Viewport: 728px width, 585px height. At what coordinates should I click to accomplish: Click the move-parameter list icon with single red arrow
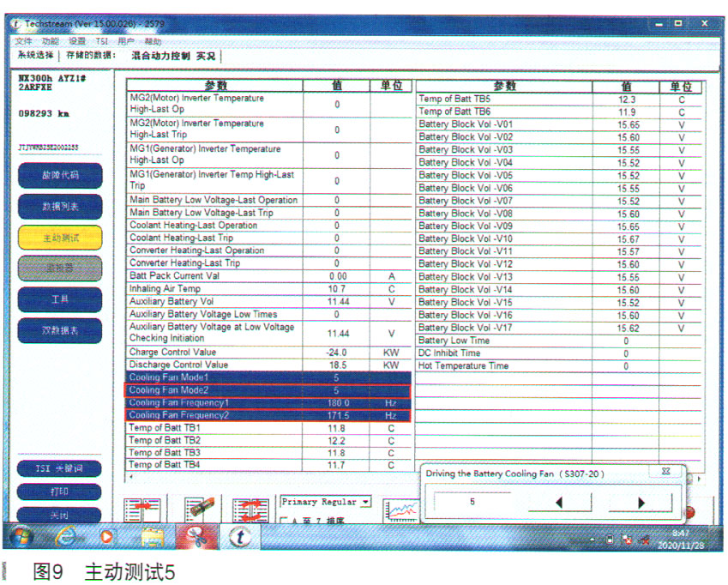[x=142, y=510]
